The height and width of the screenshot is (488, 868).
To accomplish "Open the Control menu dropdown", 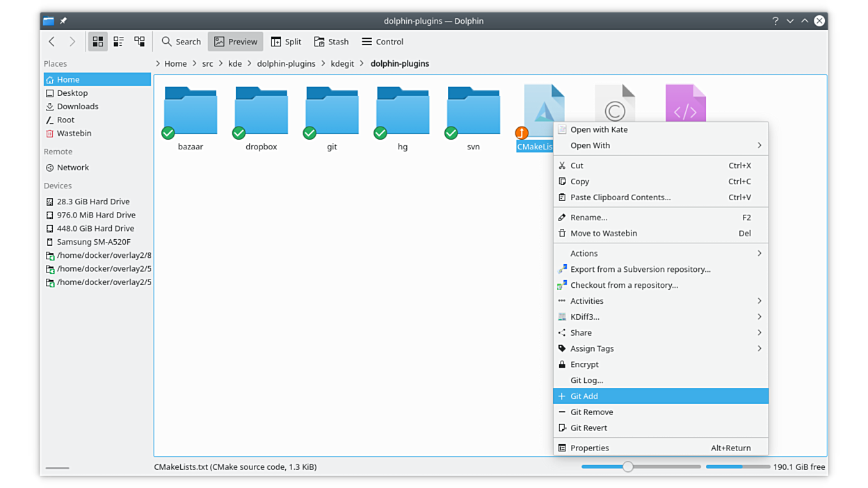I will point(382,42).
